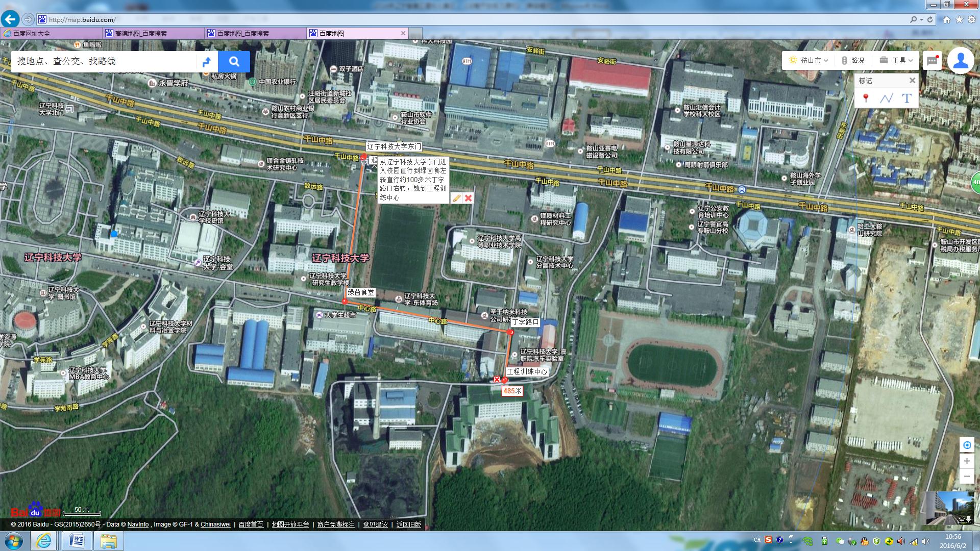This screenshot has height=551, width=980.
Task: Edit the route note with pencil icon
Action: (457, 198)
